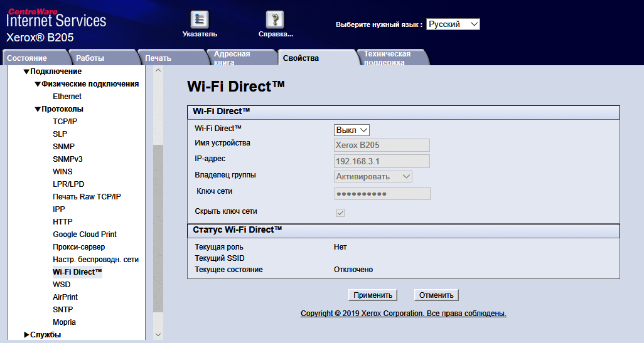Click the Текущая роль value Нет
Viewport: 644px width, 343px height.
pos(340,247)
